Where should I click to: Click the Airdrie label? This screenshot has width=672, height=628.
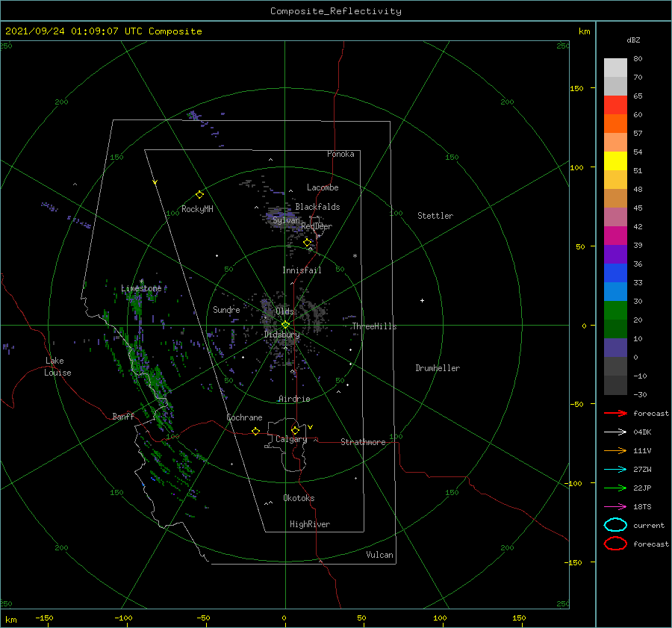coord(294,399)
